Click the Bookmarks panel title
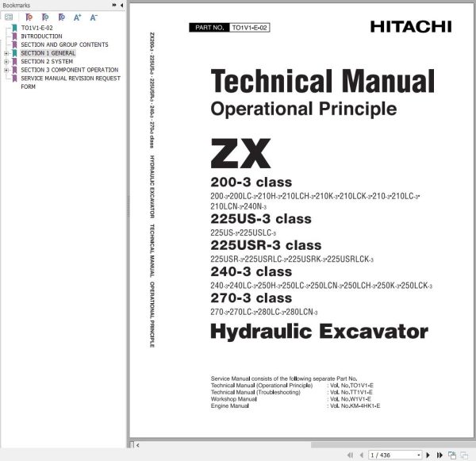Screen dimensions: 476x461 pos(17,6)
